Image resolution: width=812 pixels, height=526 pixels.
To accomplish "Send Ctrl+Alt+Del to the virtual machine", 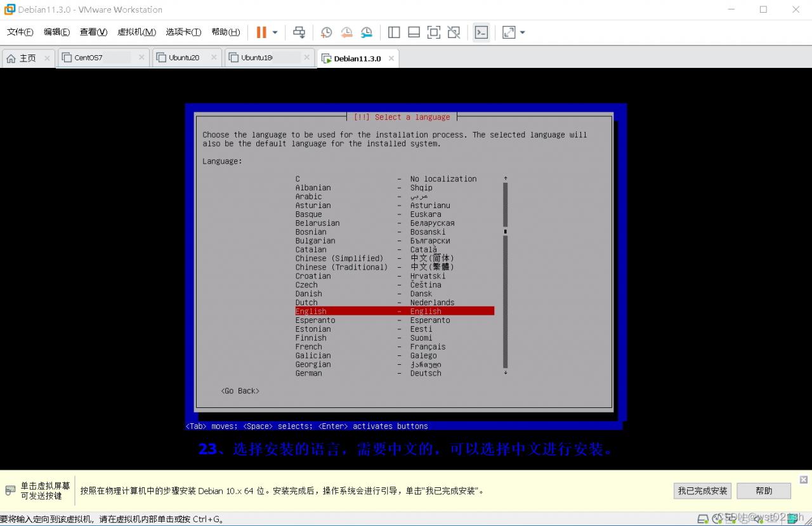I will pyautogui.click(x=299, y=32).
